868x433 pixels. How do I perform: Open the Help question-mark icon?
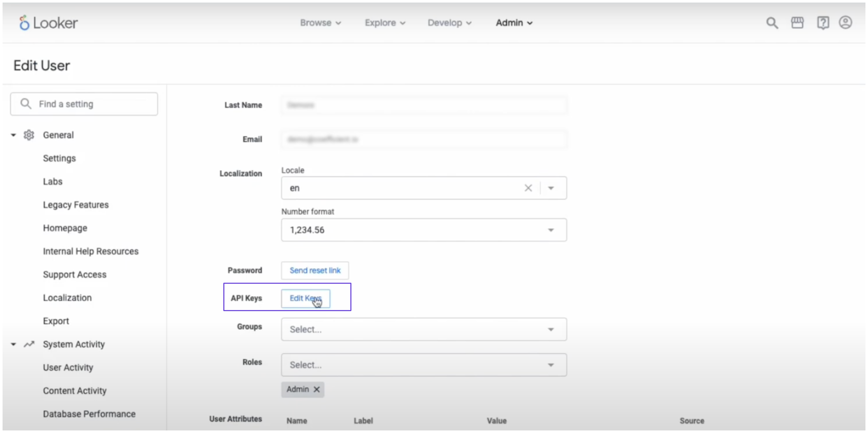[823, 23]
